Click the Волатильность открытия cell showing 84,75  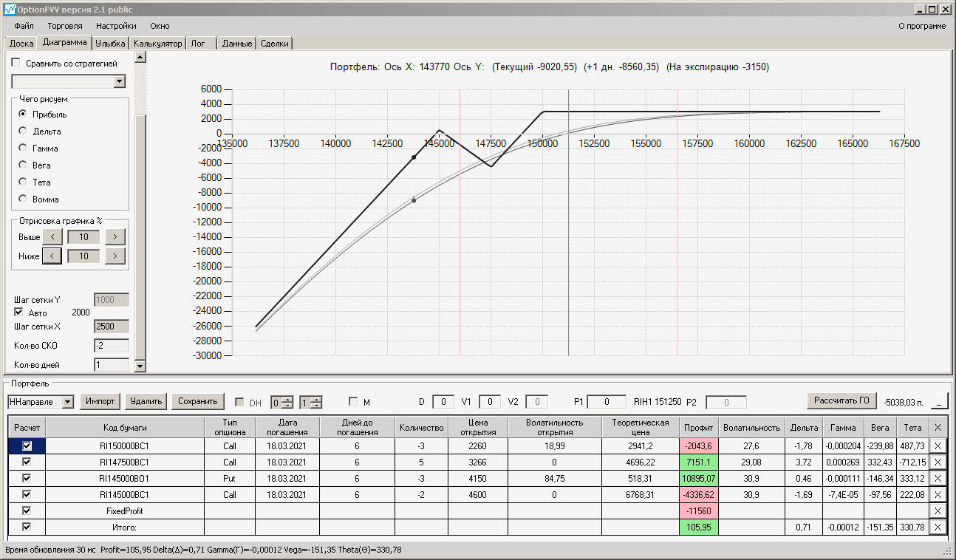pyautogui.click(x=554, y=478)
